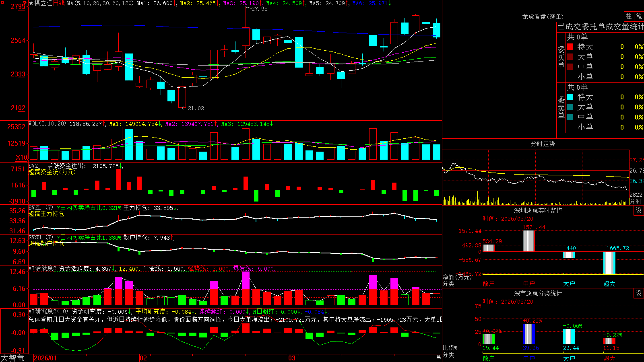The image size is (644, 362).
Task: Select the 分时 label beside intraday chart
Action: point(636,202)
